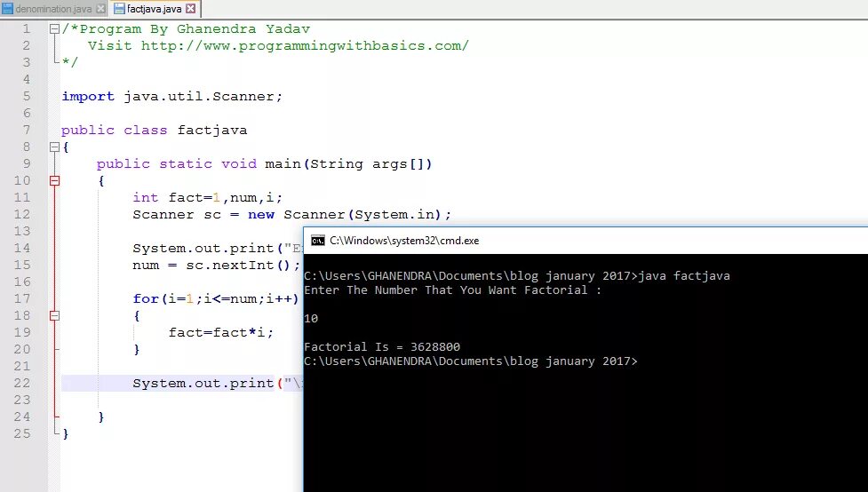Collapse the main method fold at line 10
Image resolution: width=868 pixels, height=492 pixels.
pyautogui.click(x=54, y=180)
